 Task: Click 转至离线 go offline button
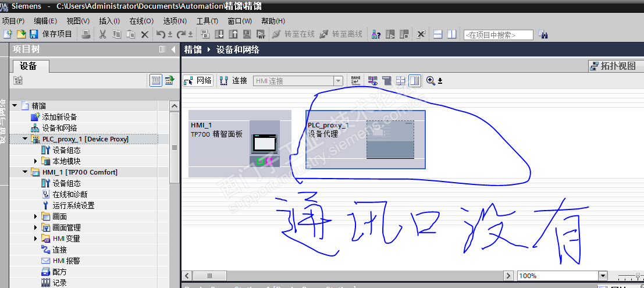click(x=341, y=34)
